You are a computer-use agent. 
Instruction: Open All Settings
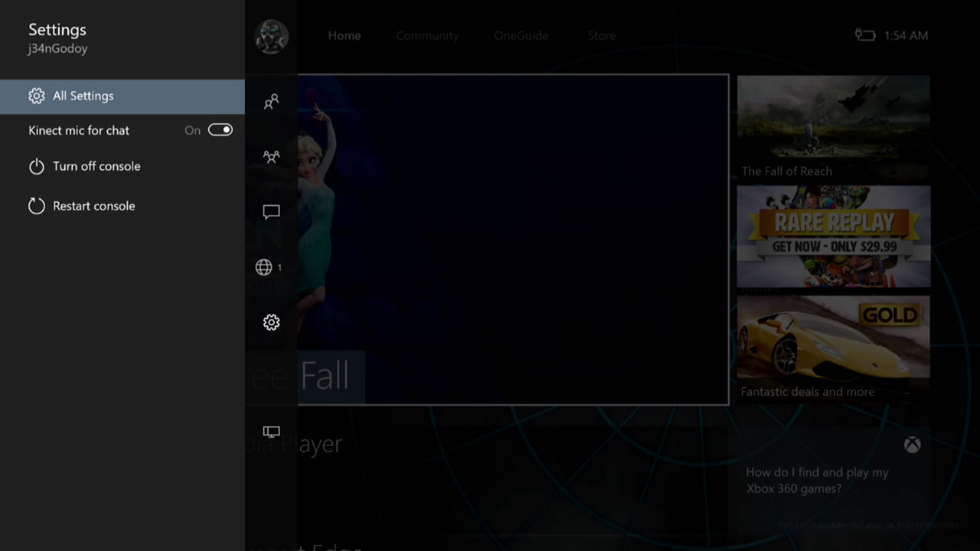point(122,96)
